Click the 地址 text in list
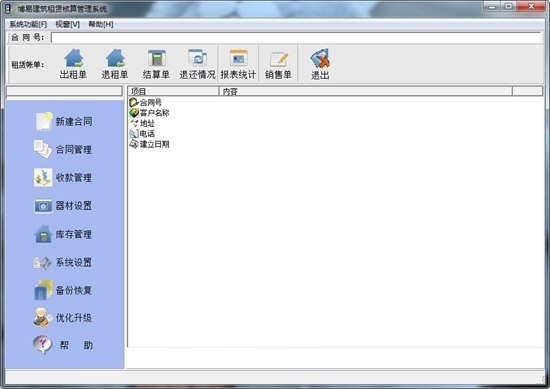550x389 pixels. tap(147, 123)
